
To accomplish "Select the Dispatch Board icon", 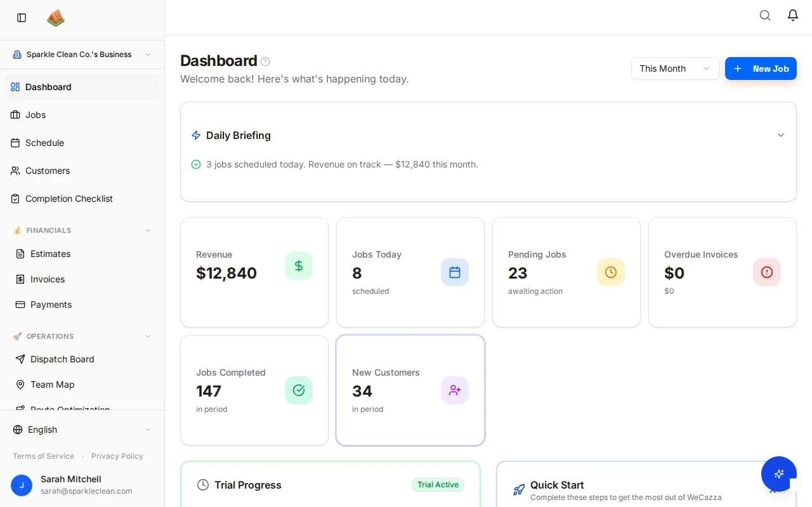I will pos(19,359).
